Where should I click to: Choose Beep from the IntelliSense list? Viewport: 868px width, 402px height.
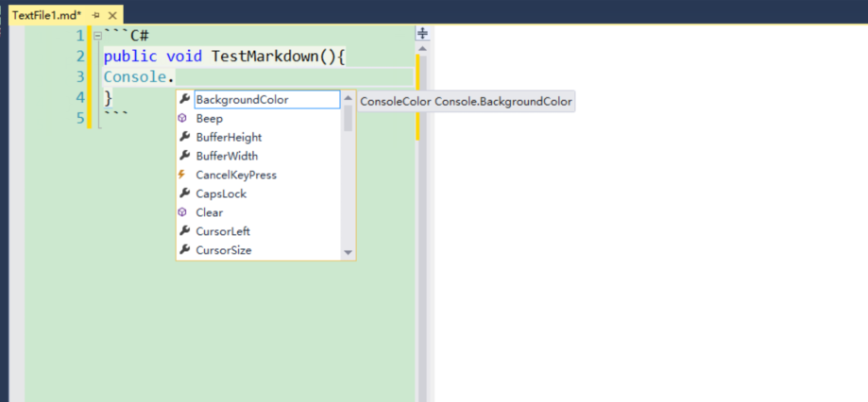258,118
